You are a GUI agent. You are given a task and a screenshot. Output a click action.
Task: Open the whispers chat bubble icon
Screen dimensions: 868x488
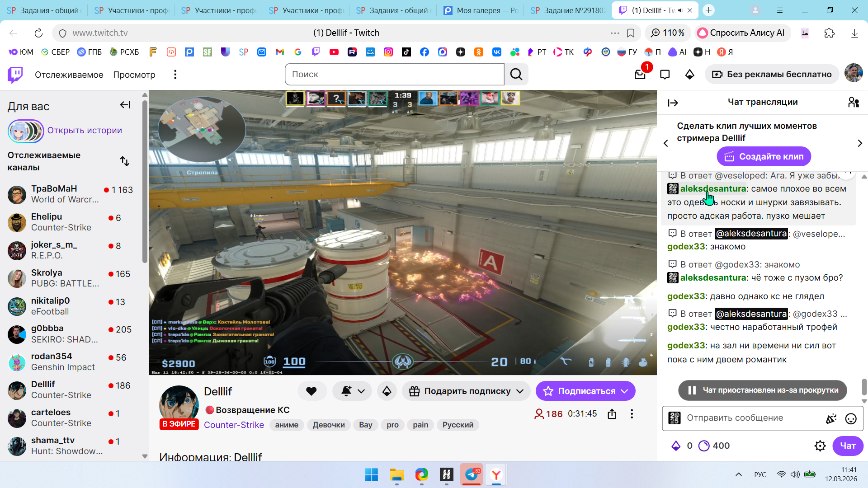coord(665,75)
